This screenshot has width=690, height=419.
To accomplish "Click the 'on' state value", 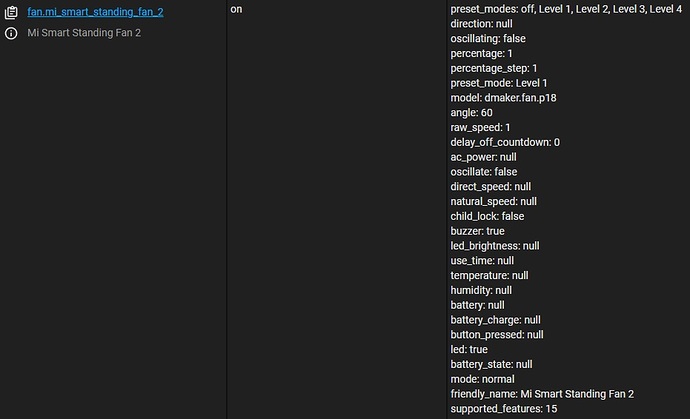I will click(x=236, y=9).
